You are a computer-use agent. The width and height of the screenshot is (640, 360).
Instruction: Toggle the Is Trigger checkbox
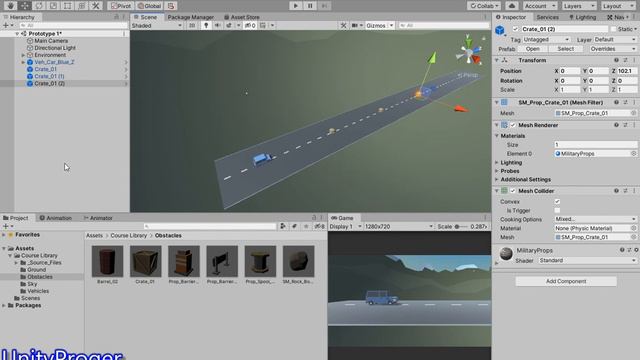(557, 211)
